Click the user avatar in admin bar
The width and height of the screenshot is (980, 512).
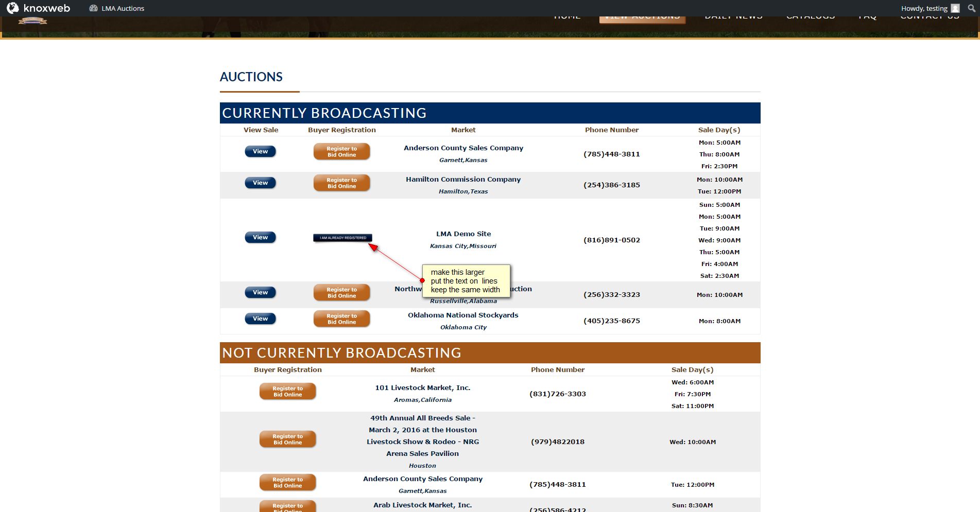955,8
